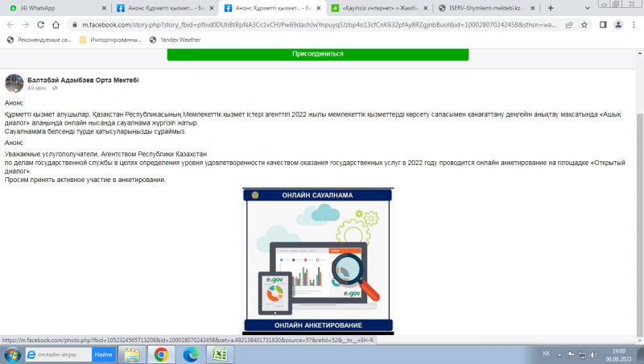Switch to the WhatsApp tab
The image size is (644, 364).
(x=56, y=8)
